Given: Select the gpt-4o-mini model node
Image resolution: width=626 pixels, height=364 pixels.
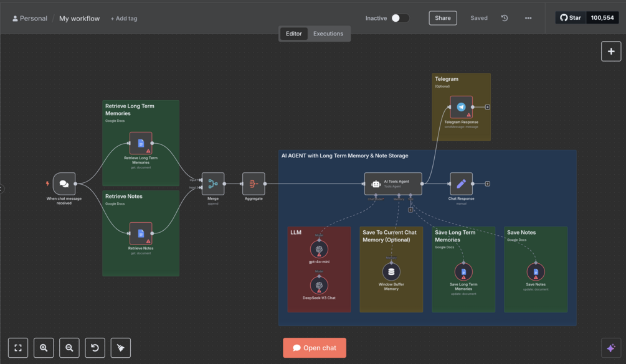Looking at the screenshot, I should click(x=319, y=249).
